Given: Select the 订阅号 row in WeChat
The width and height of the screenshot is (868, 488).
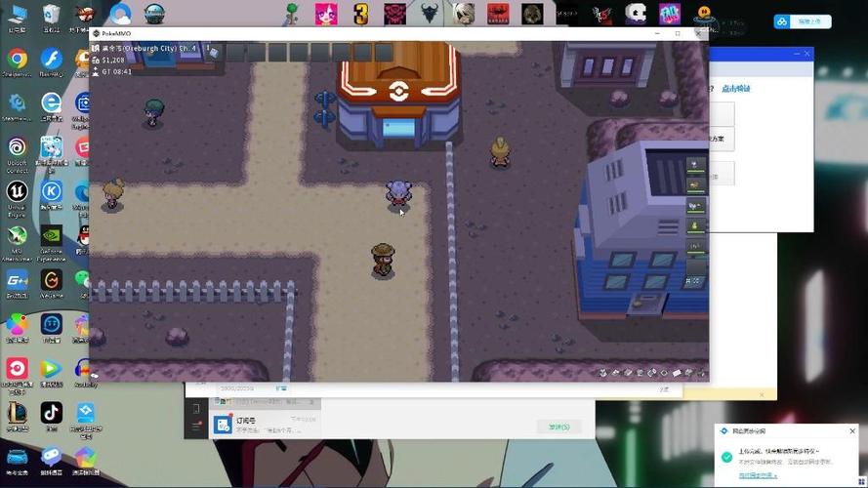Looking at the screenshot, I should [266, 425].
